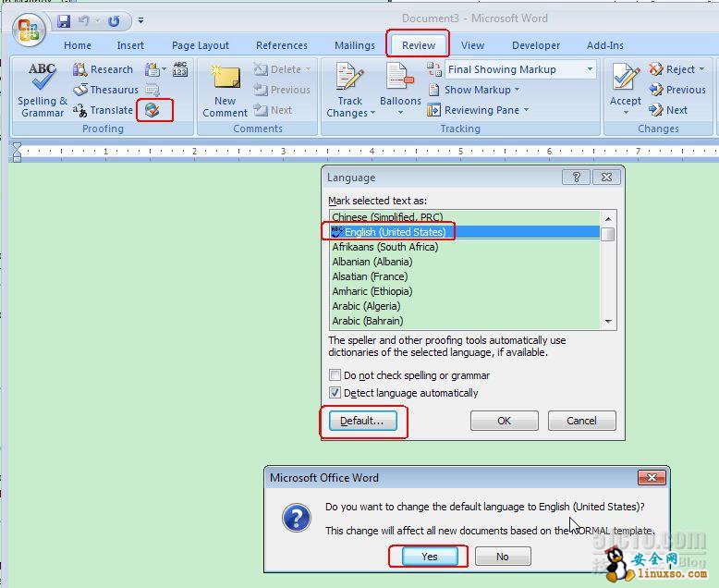The image size is (719, 588).
Task: Open the Show Markup dropdown
Action: tap(481, 90)
